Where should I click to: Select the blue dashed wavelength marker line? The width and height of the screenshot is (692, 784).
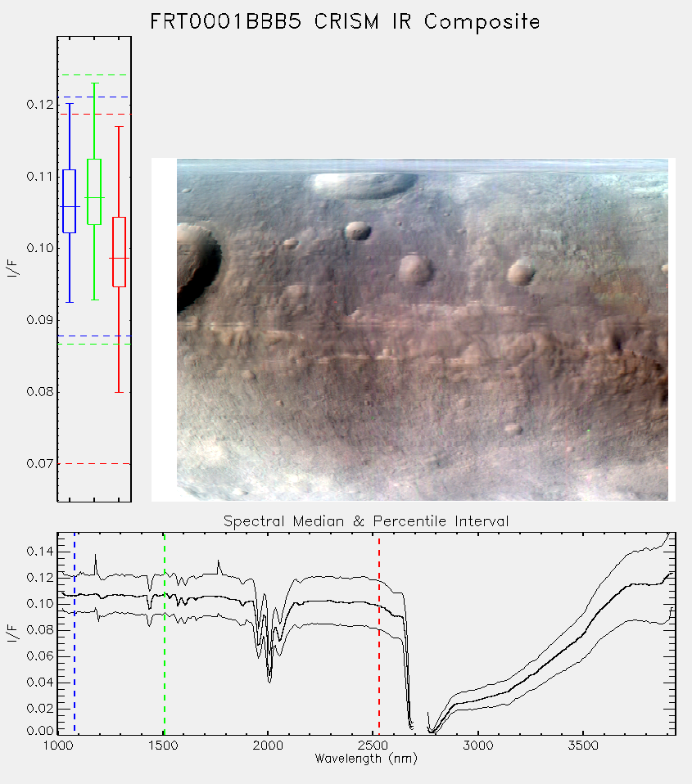pyautogui.click(x=75, y=633)
